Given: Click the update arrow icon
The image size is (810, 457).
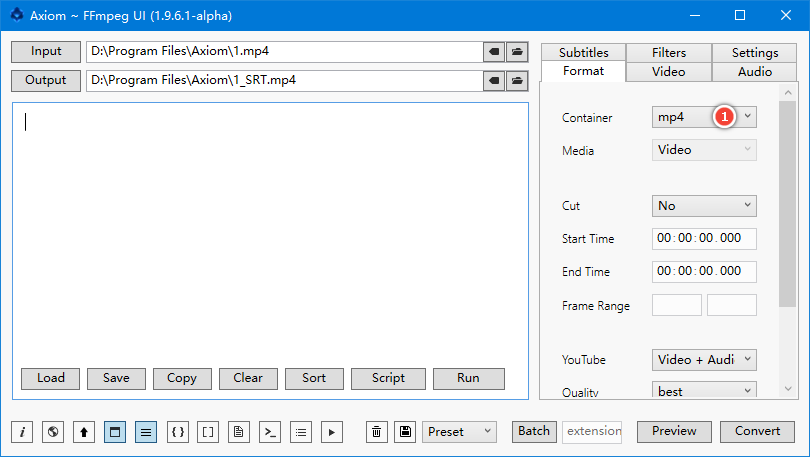Looking at the screenshot, I should coord(84,432).
